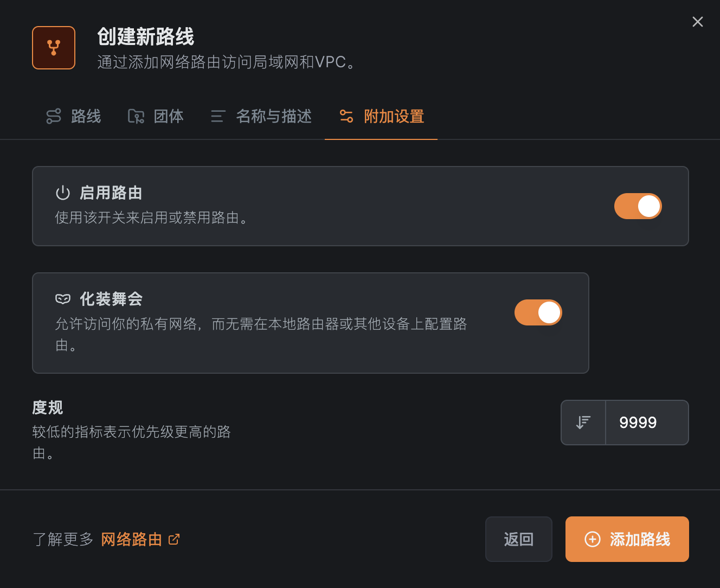Click the orange network route fork icon

[54, 48]
